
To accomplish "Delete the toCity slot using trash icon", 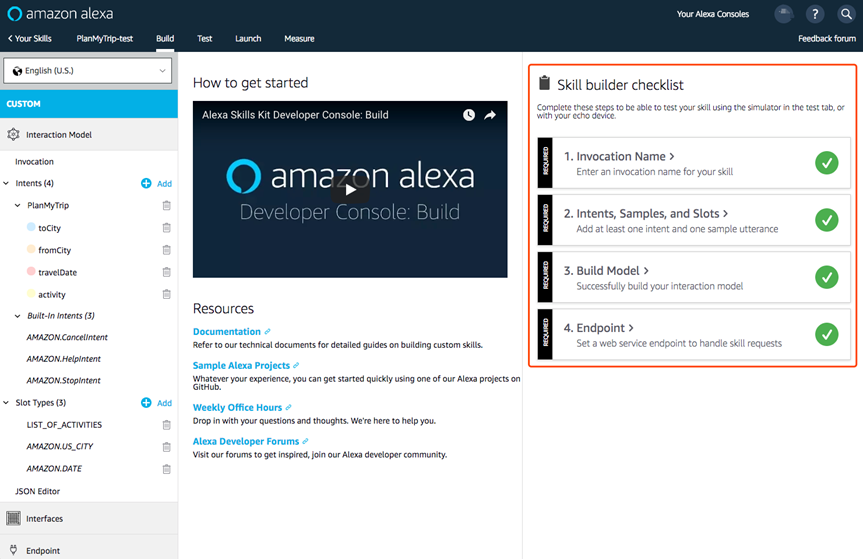I will click(166, 228).
